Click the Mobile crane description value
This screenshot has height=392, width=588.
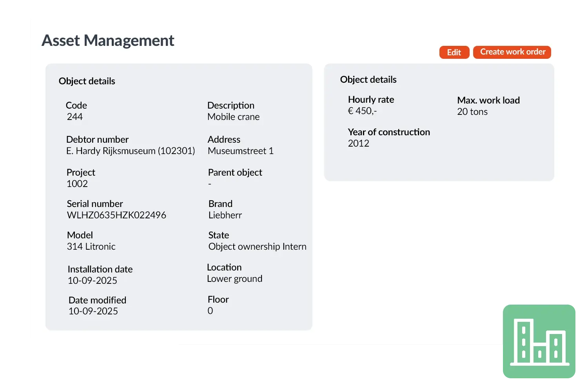tap(233, 117)
